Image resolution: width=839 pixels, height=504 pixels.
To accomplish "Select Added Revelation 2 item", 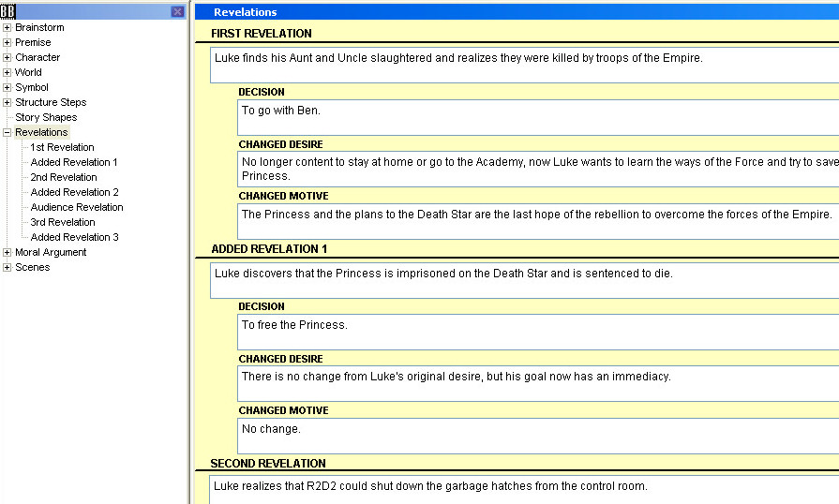I will (74, 192).
